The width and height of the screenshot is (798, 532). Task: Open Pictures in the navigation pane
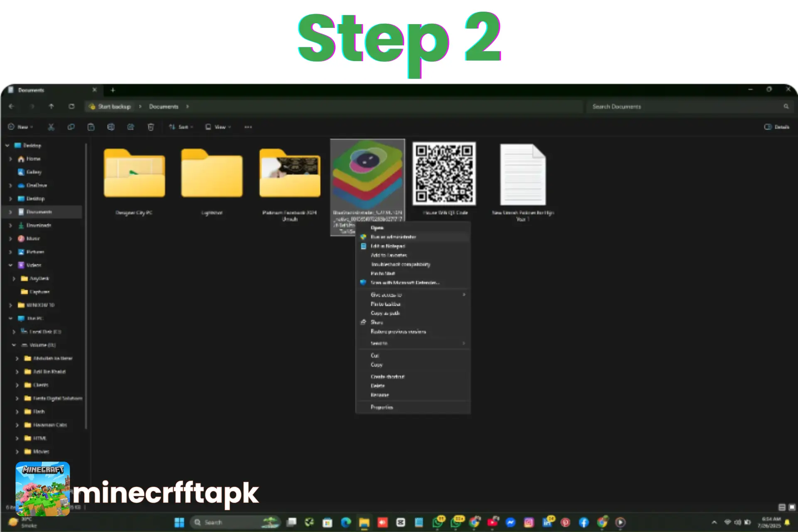point(35,252)
